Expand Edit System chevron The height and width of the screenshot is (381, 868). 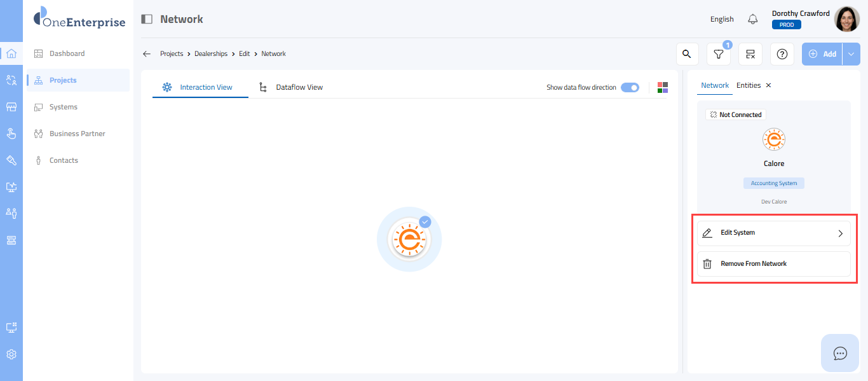pos(840,233)
